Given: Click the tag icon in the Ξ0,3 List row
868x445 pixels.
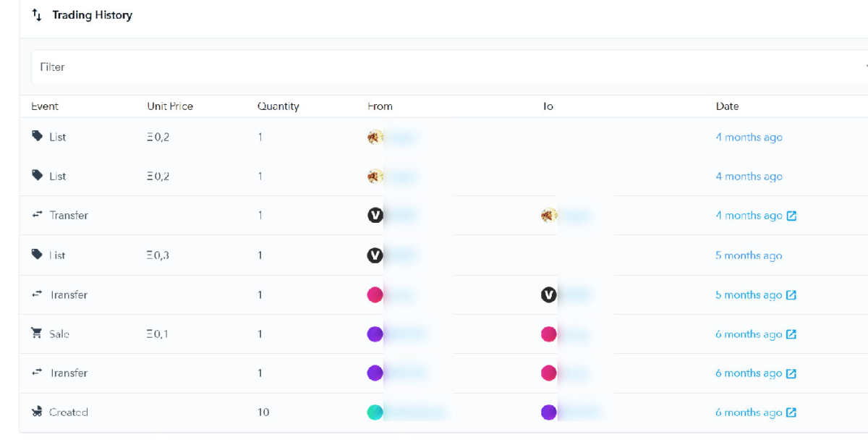Looking at the screenshot, I should [37, 255].
